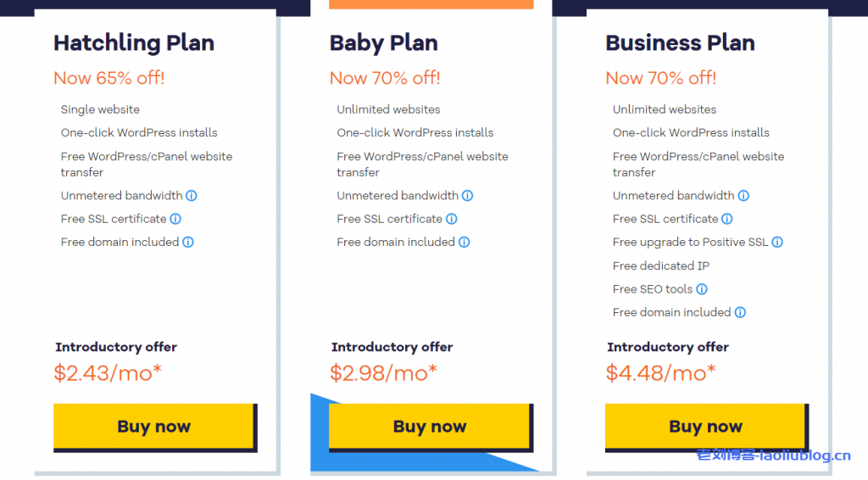
Task: Click the $2.43/mo* introductory price
Action: tap(108, 372)
